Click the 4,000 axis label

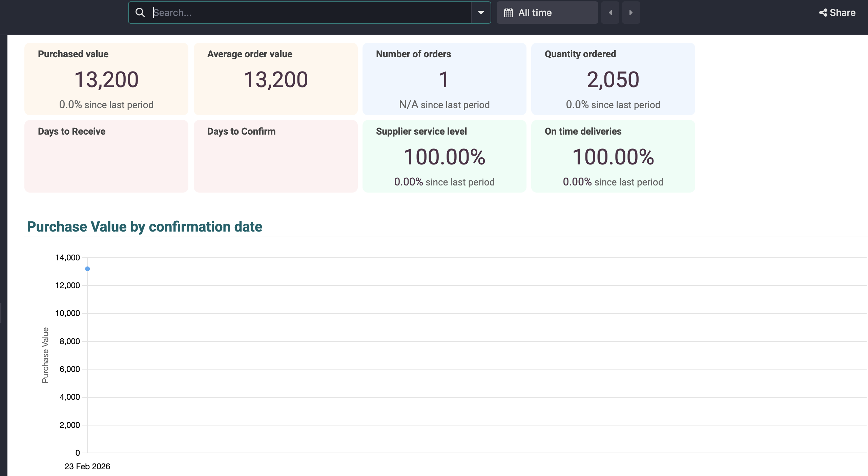pos(70,397)
